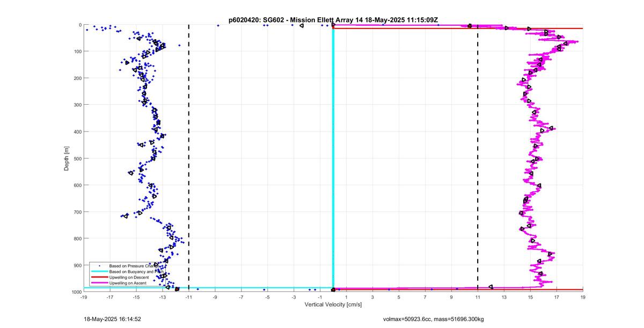Click the x-axis tick label '17'
The height and width of the screenshot is (328, 644).
click(557, 296)
